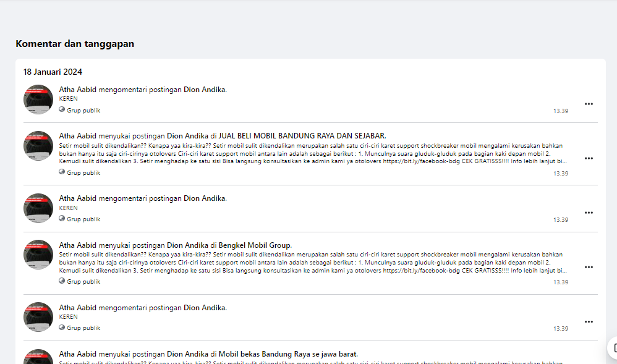Click globe icon in Bengkel Mobil Group entry

tap(62, 281)
